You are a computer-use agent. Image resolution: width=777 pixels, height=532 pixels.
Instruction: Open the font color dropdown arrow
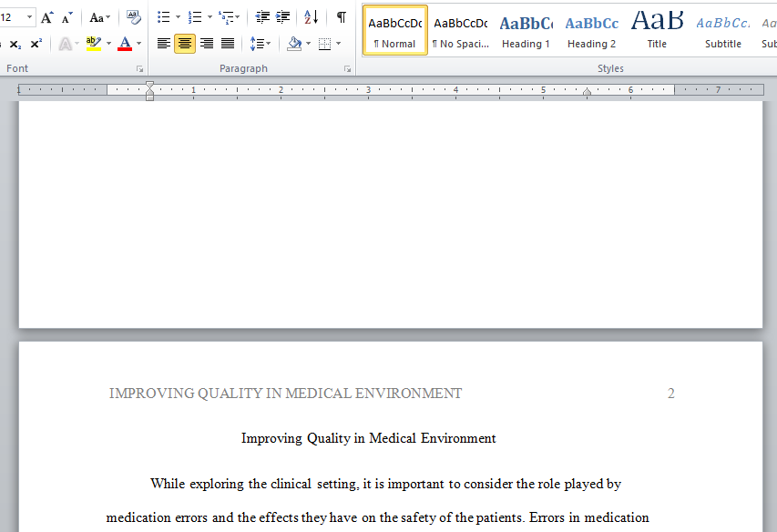[139, 44]
